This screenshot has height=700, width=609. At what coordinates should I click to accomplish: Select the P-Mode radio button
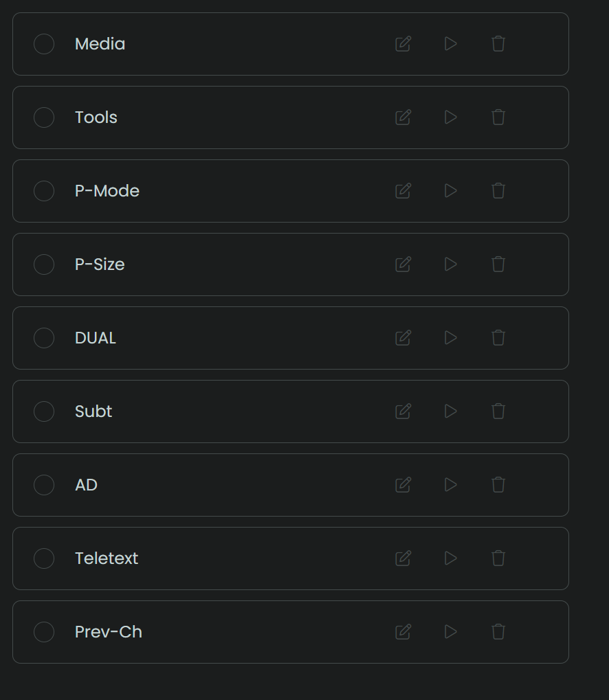[x=44, y=191]
